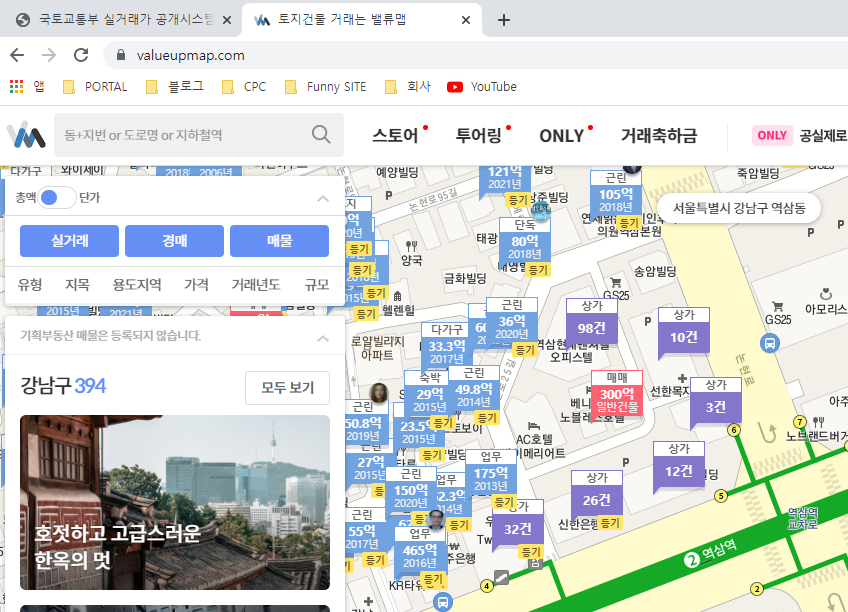The image size is (848, 612).
Task: Open the ONLY menu item
Action: pyautogui.click(x=561, y=135)
